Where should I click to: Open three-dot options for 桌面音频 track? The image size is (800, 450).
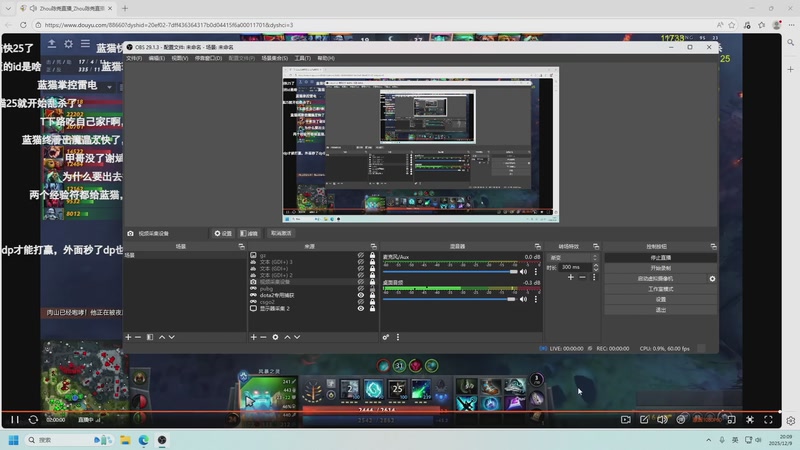coord(536,299)
